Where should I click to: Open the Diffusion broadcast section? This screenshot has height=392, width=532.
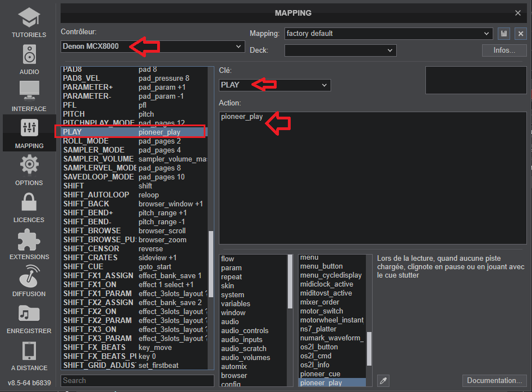(29, 281)
